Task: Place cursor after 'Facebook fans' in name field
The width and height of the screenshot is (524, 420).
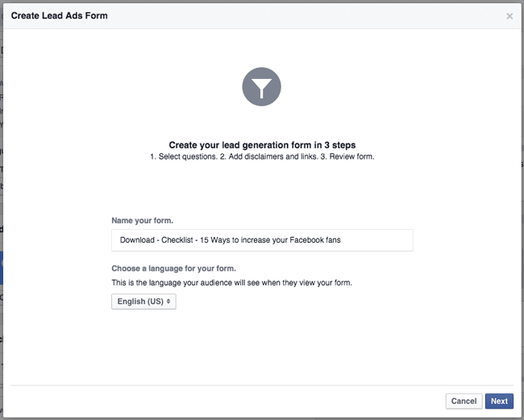Action: [342, 240]
